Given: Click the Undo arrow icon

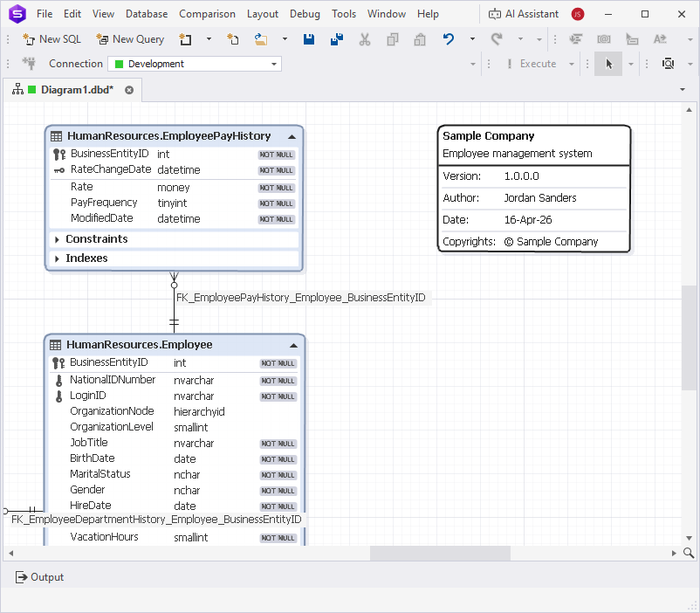Looking at the screenshot, I should click(449, 39).
